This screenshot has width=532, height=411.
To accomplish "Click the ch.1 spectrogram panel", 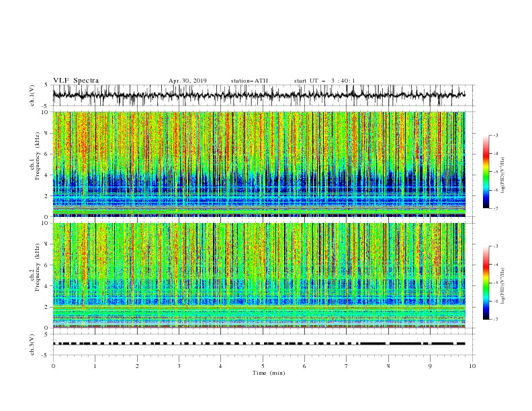I will (x=263, y=164).
